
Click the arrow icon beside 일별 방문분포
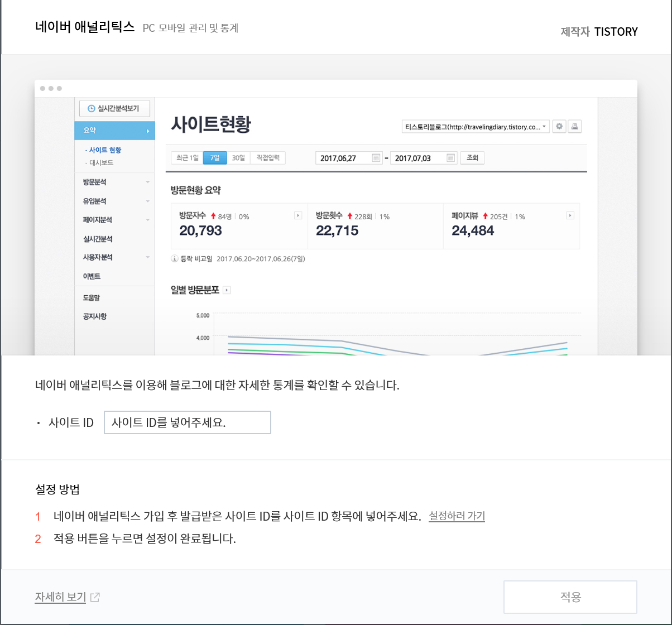click(227, 290)
